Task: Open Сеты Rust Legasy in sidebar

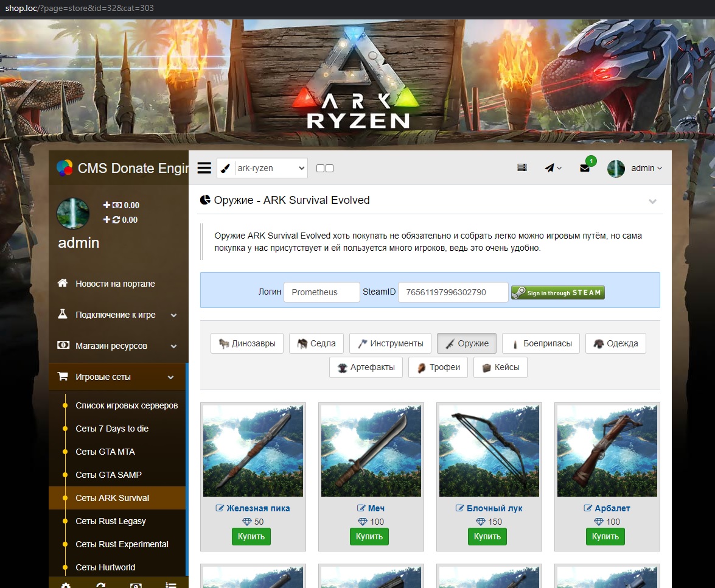Action: 111,521
